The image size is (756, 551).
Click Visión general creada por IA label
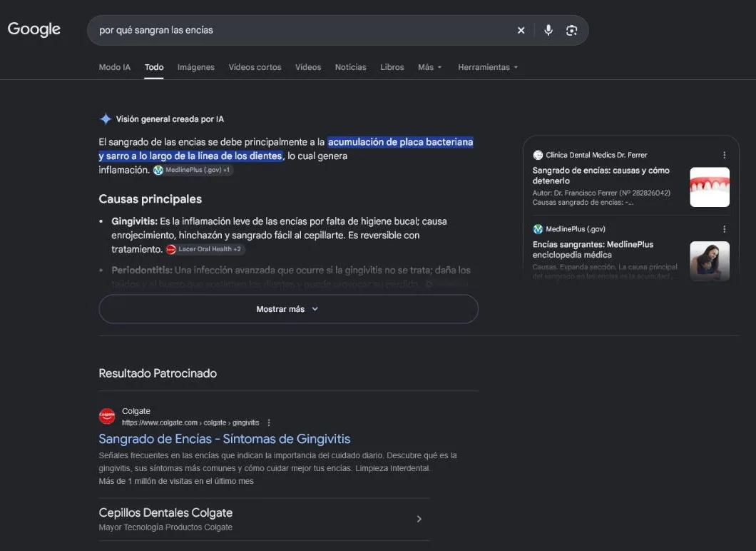click(170, 119)
